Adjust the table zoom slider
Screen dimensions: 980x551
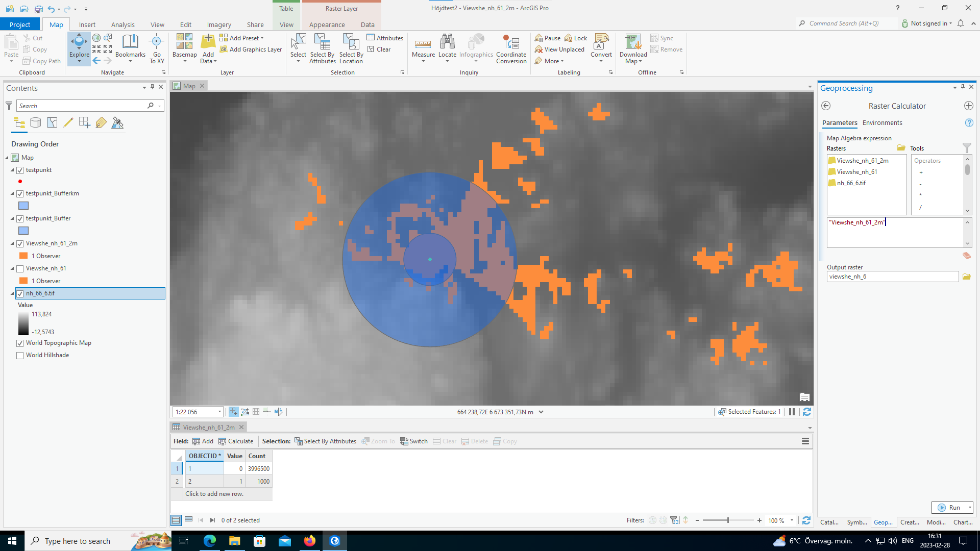[x=728, y=520]
